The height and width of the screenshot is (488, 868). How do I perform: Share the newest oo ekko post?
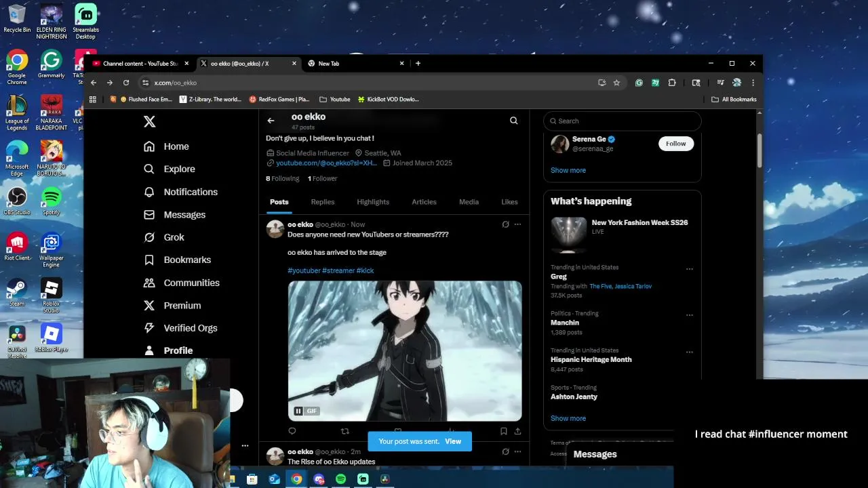click(x=517, y=431)
